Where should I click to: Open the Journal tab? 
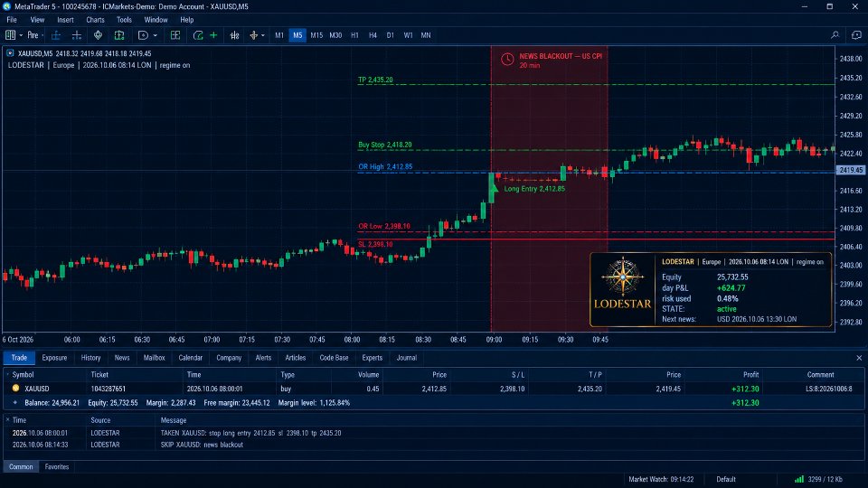click(406, 358)
